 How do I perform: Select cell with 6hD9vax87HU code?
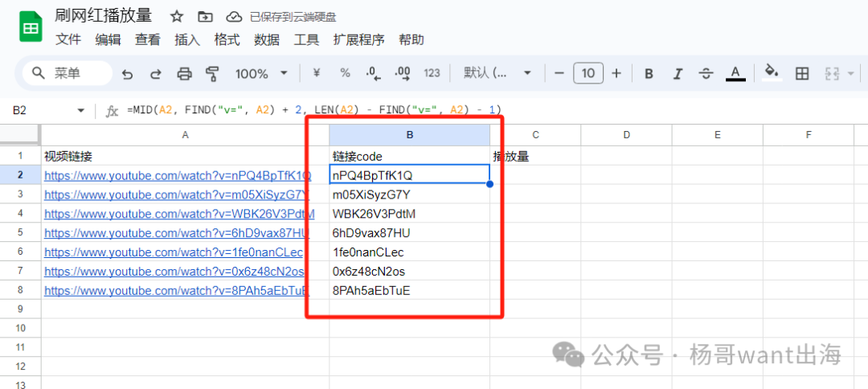tap(410, 233)
